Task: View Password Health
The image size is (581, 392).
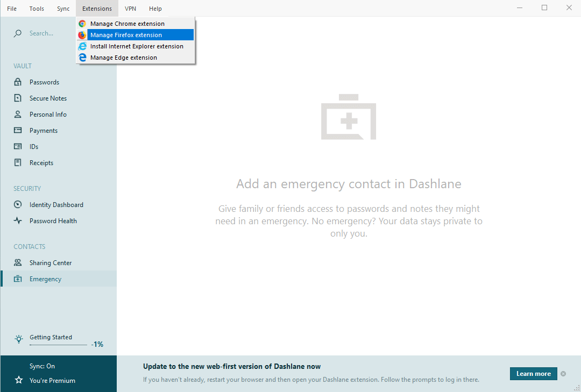Action: [59, 221]
